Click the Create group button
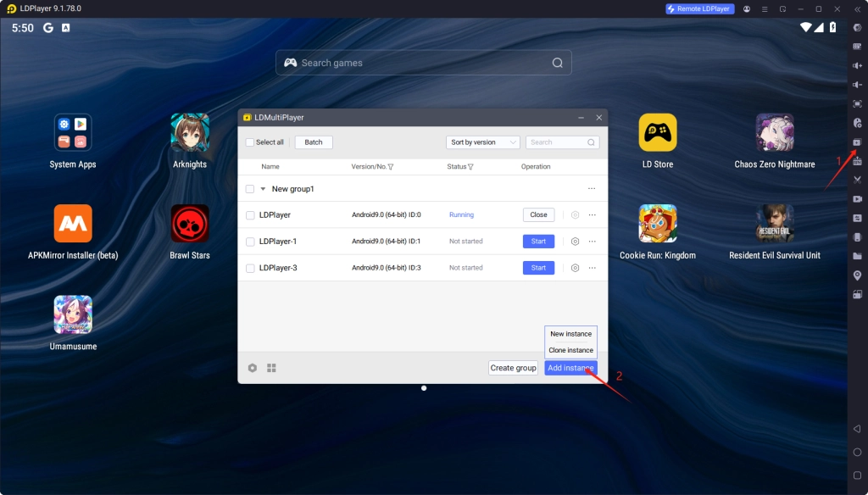Image resolution: width=868 pixels, height=495 pixels. 513,368
